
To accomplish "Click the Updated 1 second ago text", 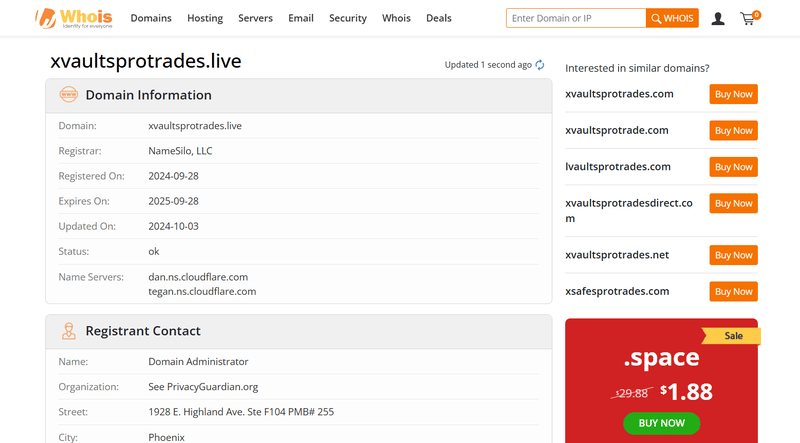I will [x=488, y=65].
